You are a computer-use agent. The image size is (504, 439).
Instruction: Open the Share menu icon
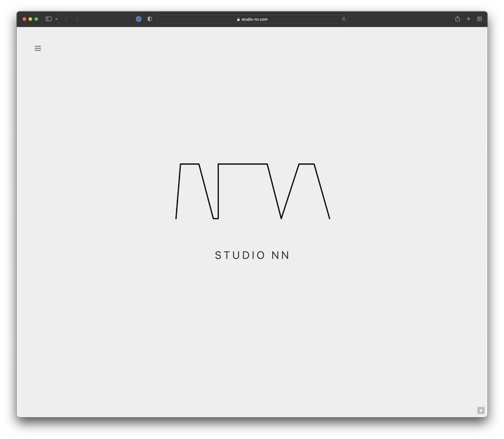click(458, 19)
